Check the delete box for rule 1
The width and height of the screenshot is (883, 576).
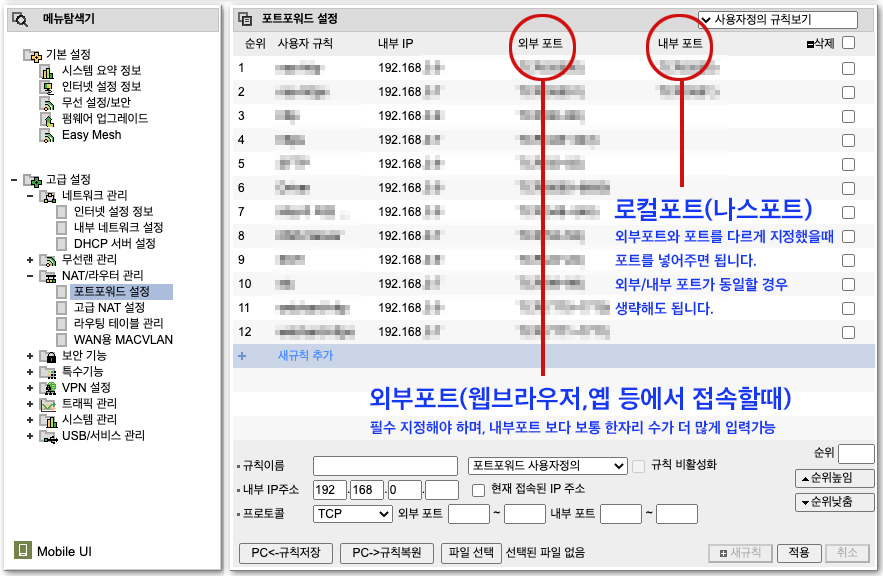click(x=848, y=69)
